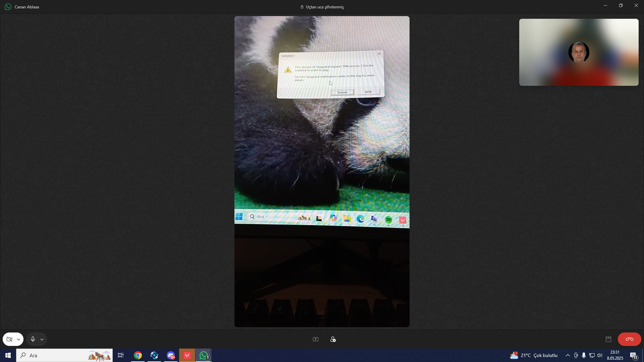644x362 pixels.
Task: Open the volume speaker tray icon
Action: point(600,355)
